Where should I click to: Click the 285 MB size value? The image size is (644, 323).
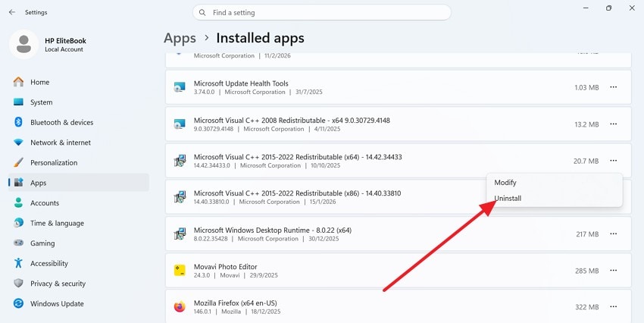tap(587, 271)
